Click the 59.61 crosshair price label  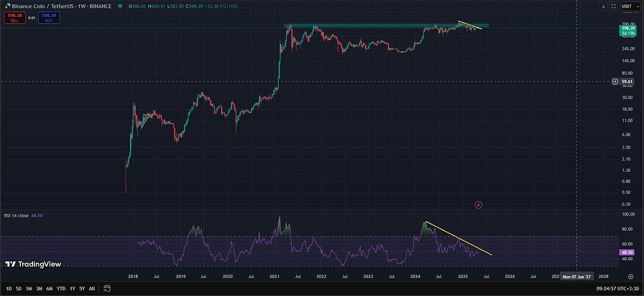click(x=627, y=81)
